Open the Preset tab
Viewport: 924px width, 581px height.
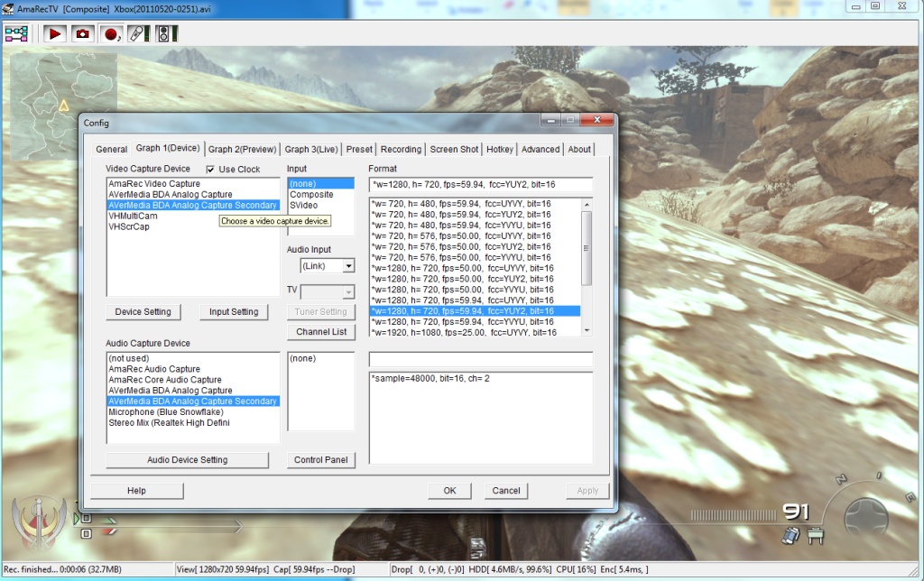click(x=359, y=150)
